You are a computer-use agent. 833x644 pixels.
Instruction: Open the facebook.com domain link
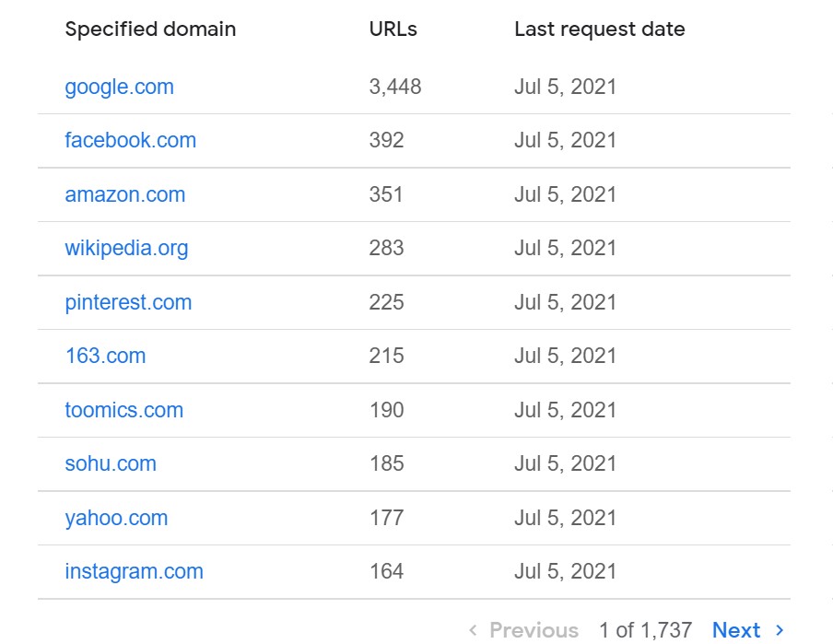coord(131,140)
